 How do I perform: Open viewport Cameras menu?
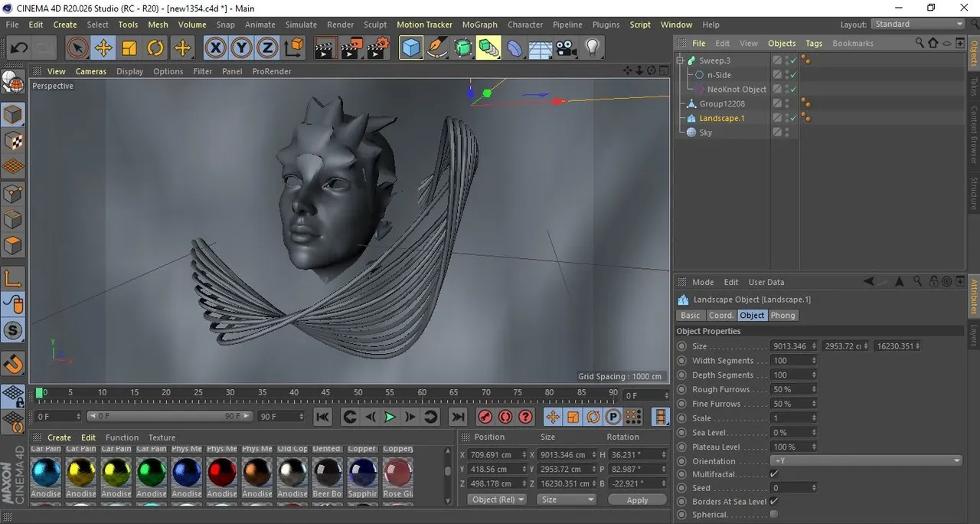[90, 71]
